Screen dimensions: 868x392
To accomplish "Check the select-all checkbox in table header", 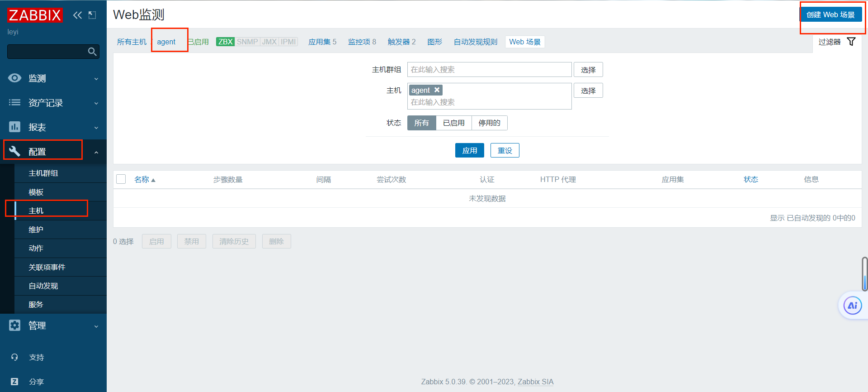I will click(121, 179).
